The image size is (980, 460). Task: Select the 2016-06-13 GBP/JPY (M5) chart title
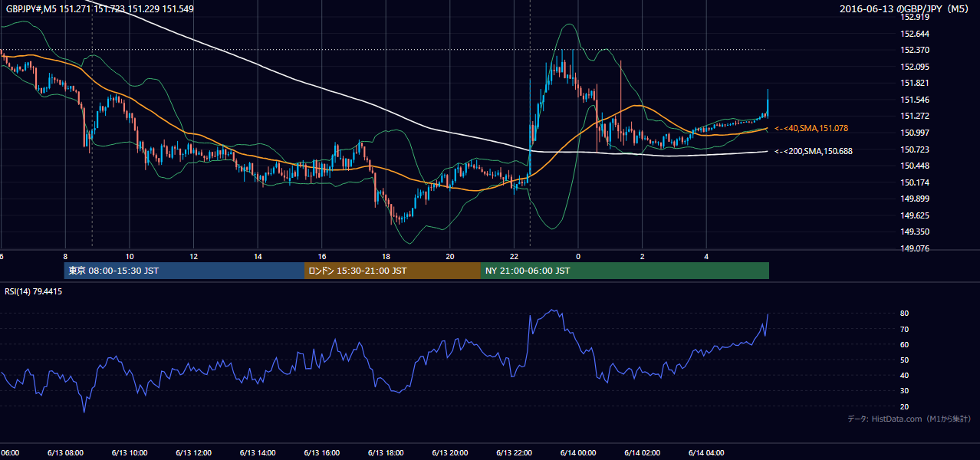click(x=904, y=9)
